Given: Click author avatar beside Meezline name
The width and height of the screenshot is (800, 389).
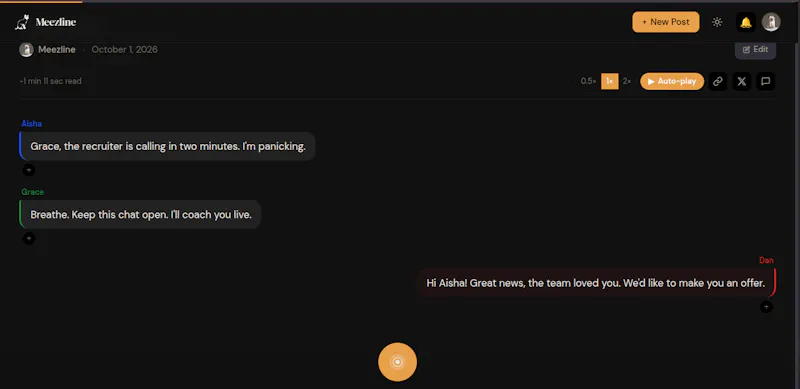Looking at the screenshot, I should [27, 50].
